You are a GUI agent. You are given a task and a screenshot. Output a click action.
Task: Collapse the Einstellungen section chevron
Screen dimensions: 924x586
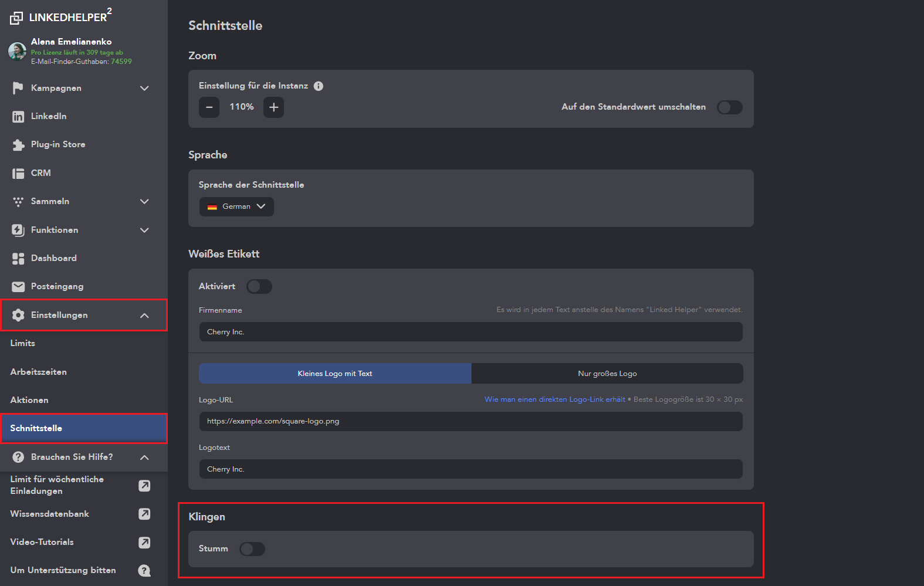144,316
